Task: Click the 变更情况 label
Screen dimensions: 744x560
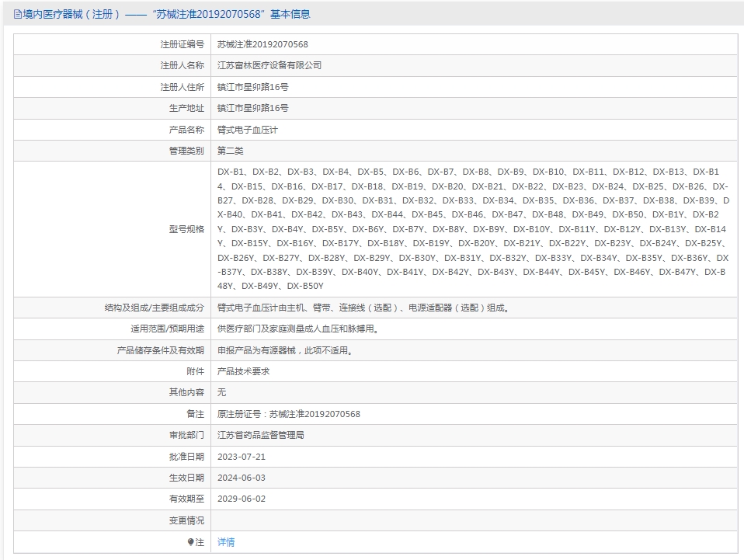Action: pyautogui.click(x=186, y=520)
